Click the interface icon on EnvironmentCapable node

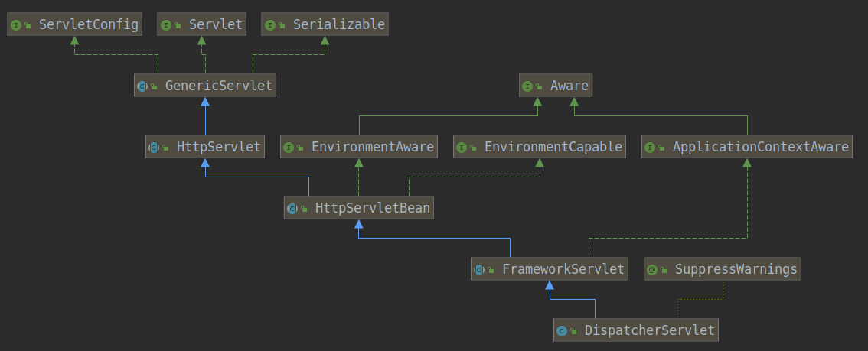pos(462,148)
